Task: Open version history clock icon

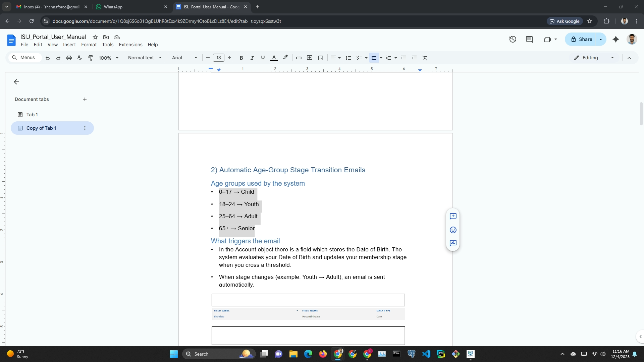Action: coord(513,39)
